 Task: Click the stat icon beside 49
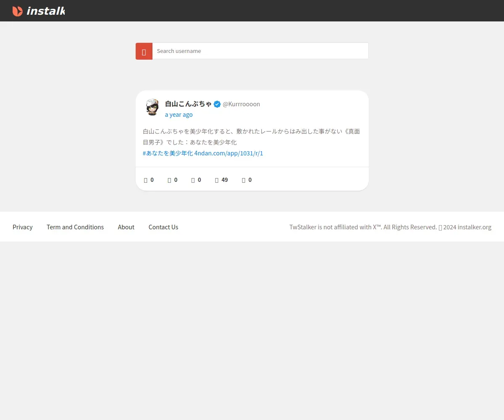[217, 180]
